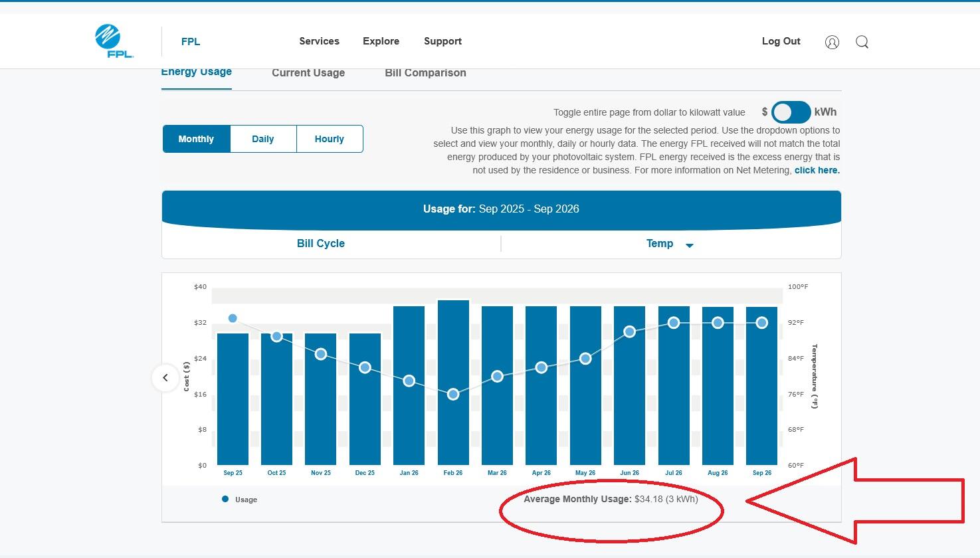Click the rightmost Sep 26 usage bar

tap(762, 385)
